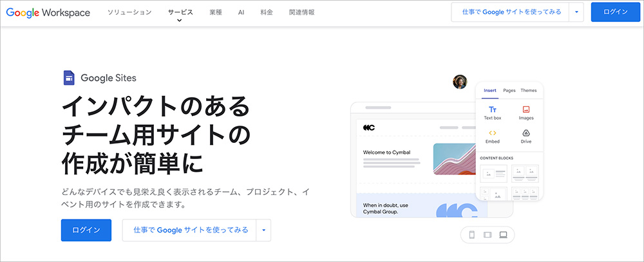Open the ソリューション menu

tap(129, 12)
